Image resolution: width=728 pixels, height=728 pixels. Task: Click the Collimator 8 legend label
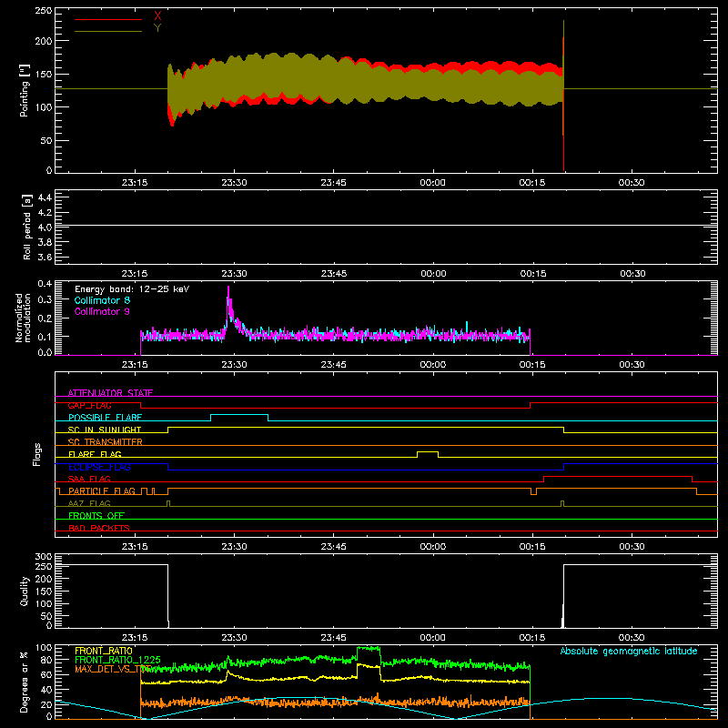102,300
